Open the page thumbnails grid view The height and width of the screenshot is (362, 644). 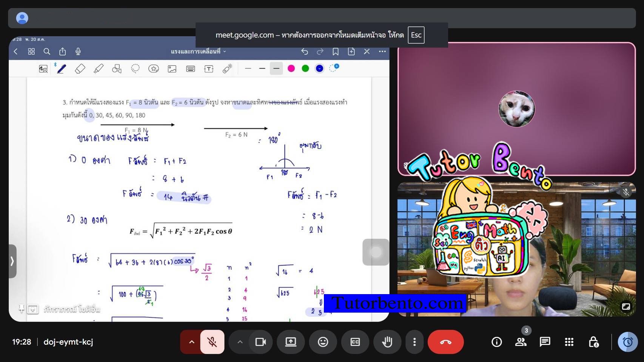pos(31,52)
